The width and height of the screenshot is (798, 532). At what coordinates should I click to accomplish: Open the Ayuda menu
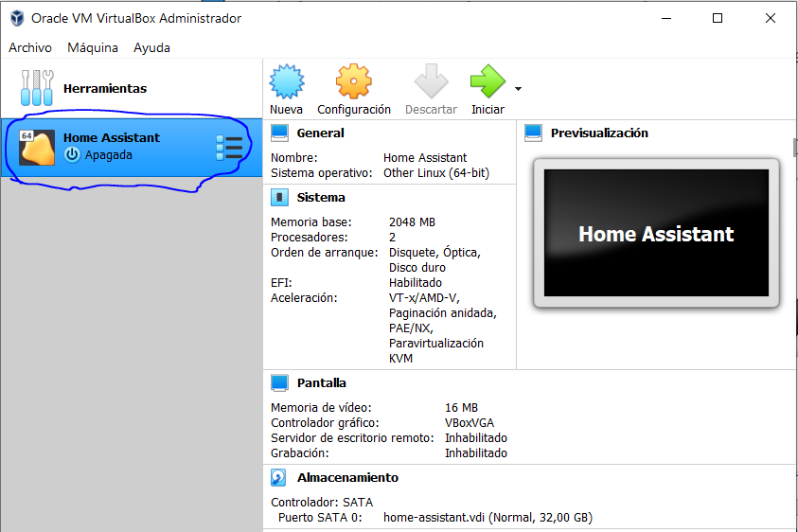tap(151, 47)
